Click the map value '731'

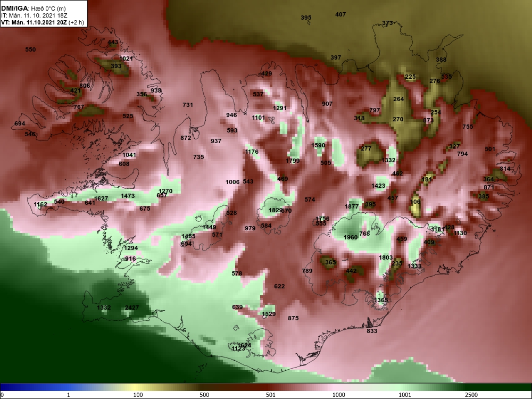188,105
